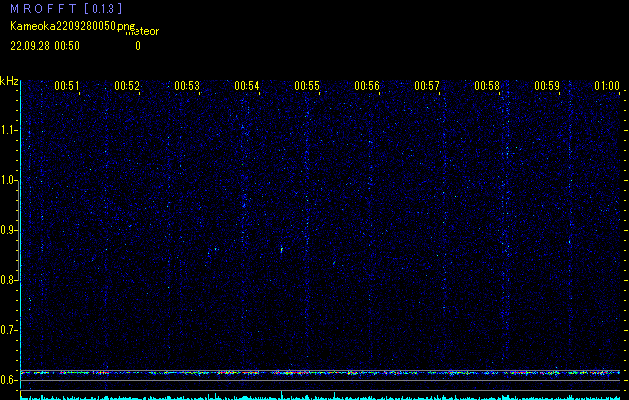Click the cyan intensity graph at the bottom
The width and height of the screenshot is (629, 400).
pos(320,396)
